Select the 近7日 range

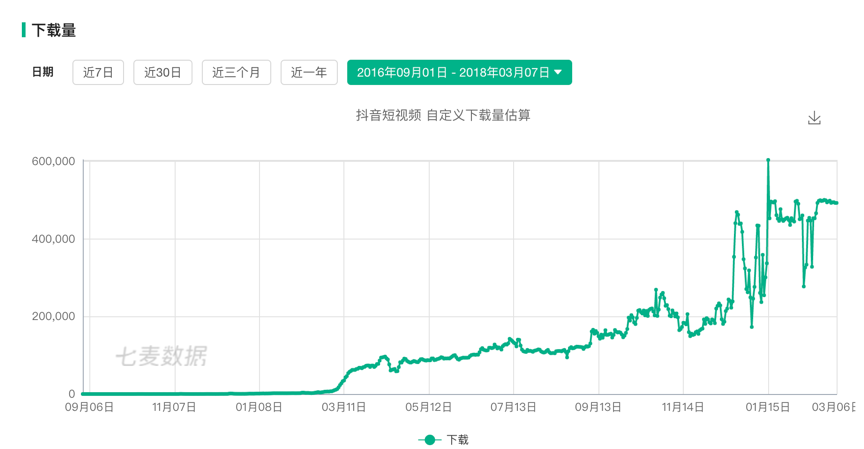point(98,73)
